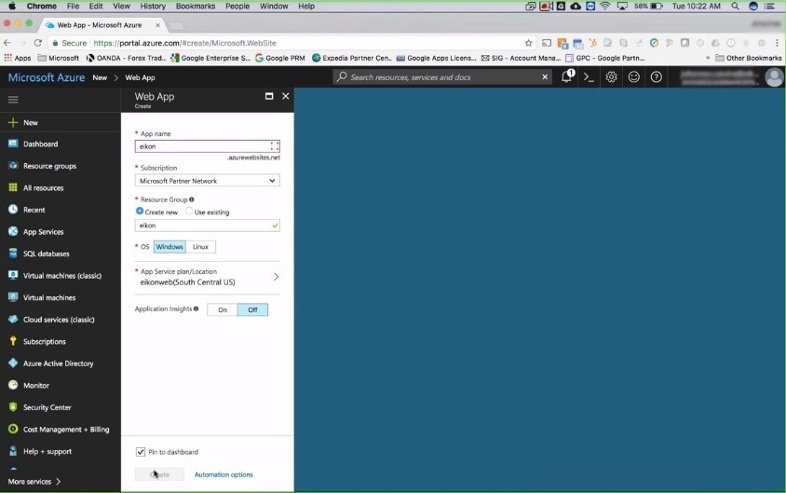Open the Chrome File menu
Screen dimensions: 786x493
point(73,6)
